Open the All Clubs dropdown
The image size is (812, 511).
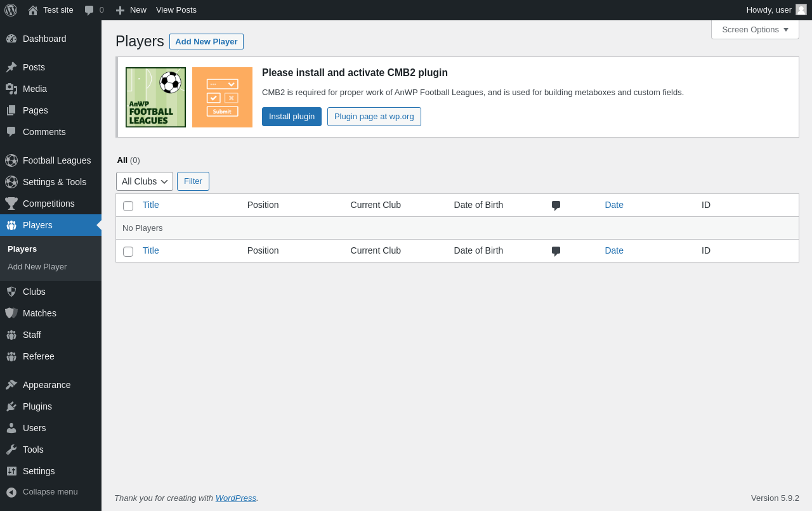point(145,181)
